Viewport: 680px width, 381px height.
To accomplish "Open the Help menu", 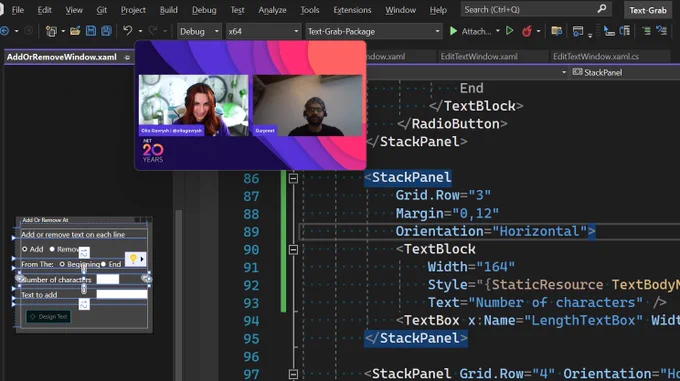I will [438, 10].
